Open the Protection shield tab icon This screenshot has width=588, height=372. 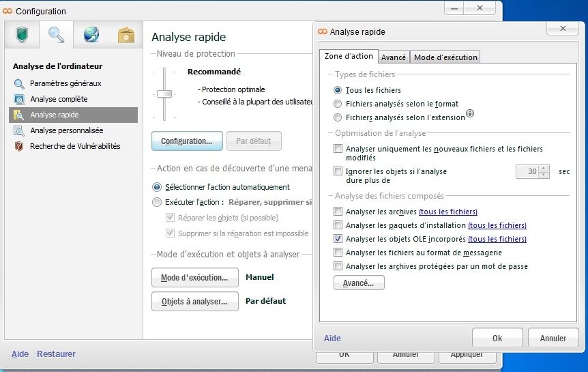[x=22, y=35]
